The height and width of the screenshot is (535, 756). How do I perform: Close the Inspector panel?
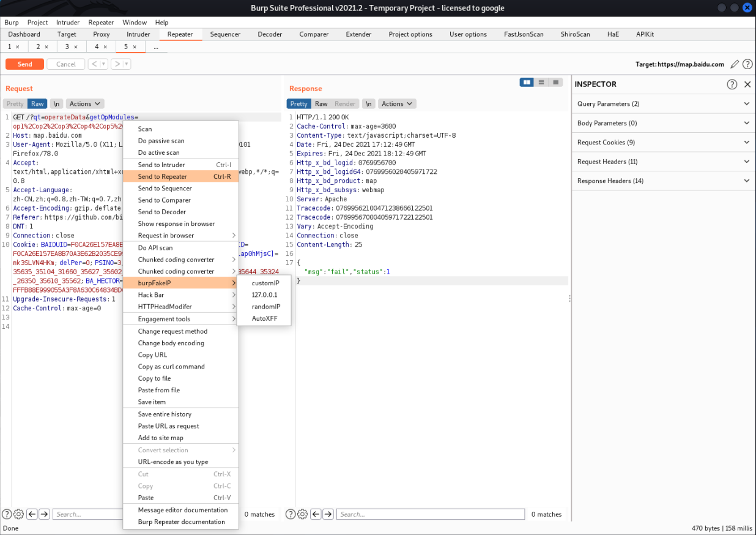tap(747, 84)
